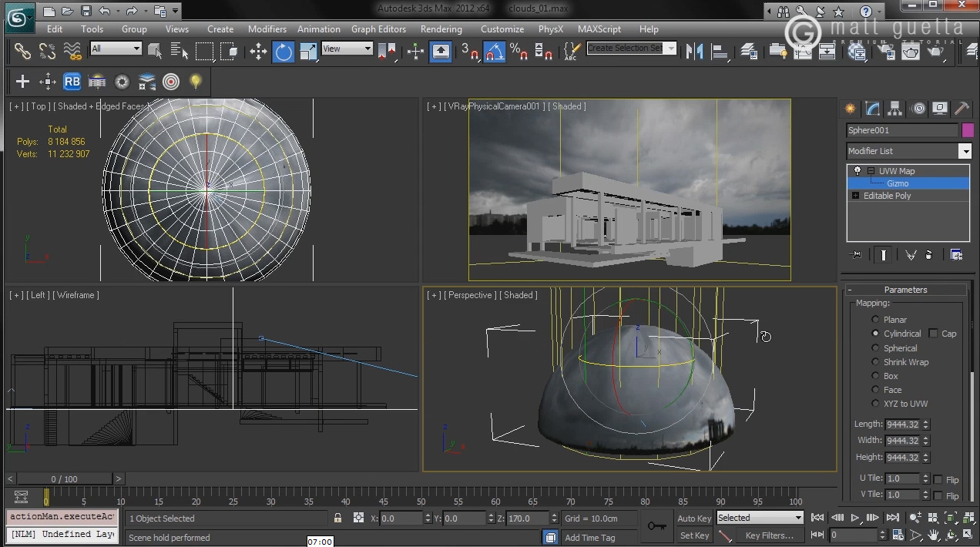Open the selection filter All dropdown

point(116,49)
